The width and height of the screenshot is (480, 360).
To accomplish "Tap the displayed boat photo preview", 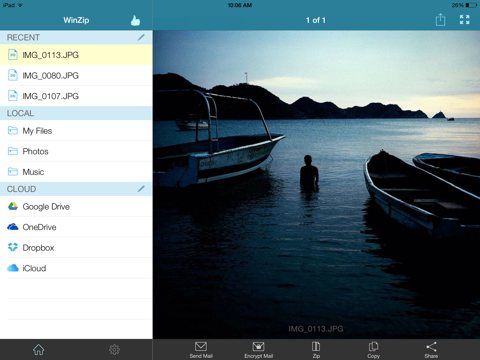I will coord(316,185).
